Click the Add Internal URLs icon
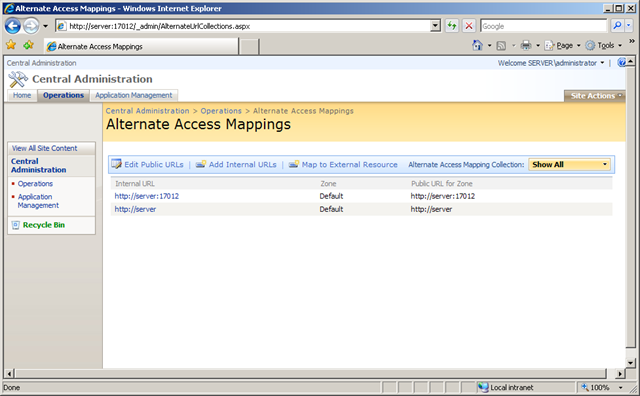 pos(201,164)
